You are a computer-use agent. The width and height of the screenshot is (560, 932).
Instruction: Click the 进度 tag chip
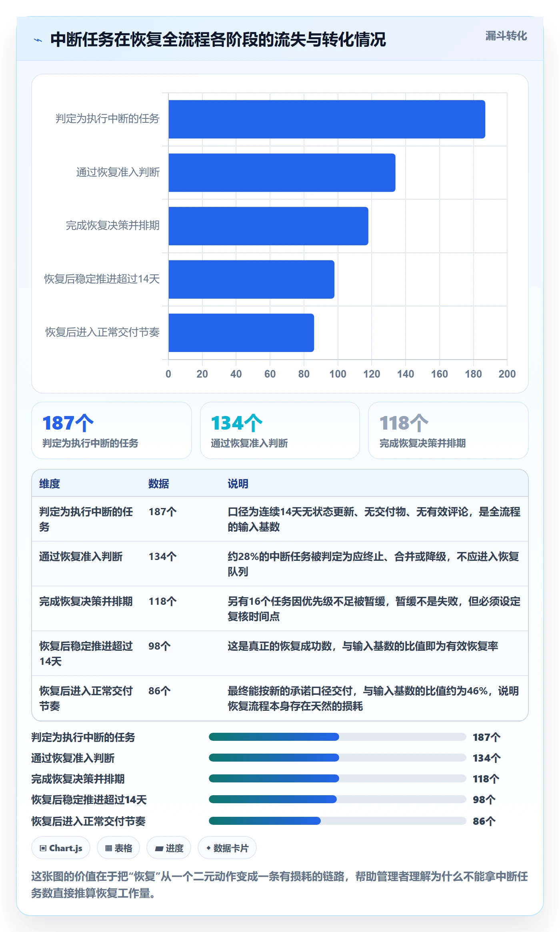169,848
